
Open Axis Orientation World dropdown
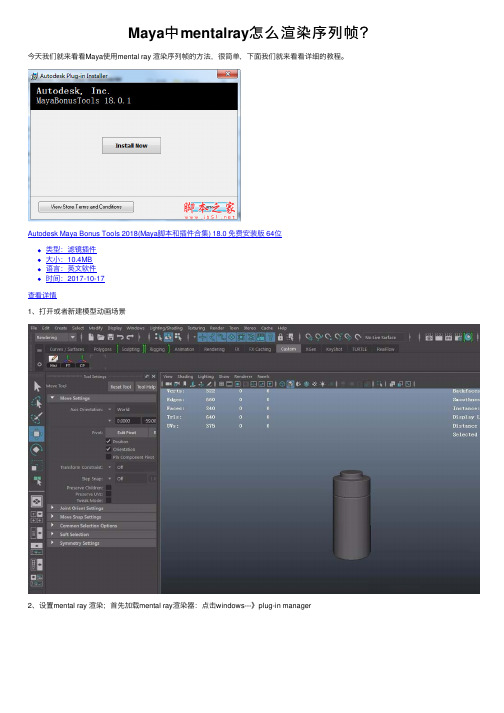[134, 409]
